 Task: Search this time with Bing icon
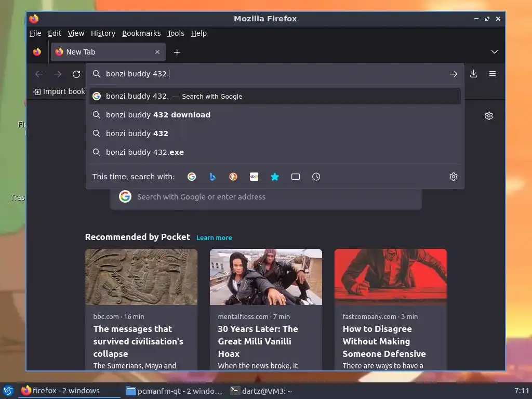coord(212,177)
